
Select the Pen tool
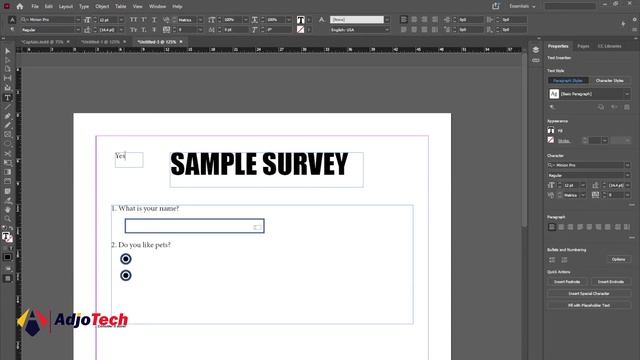tap(7, 116)
